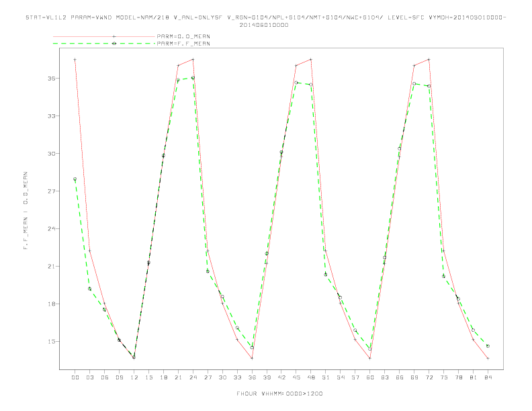The image size is (532, 411).
Task: Click x-axis tick label 78
Action: (459, 377)
